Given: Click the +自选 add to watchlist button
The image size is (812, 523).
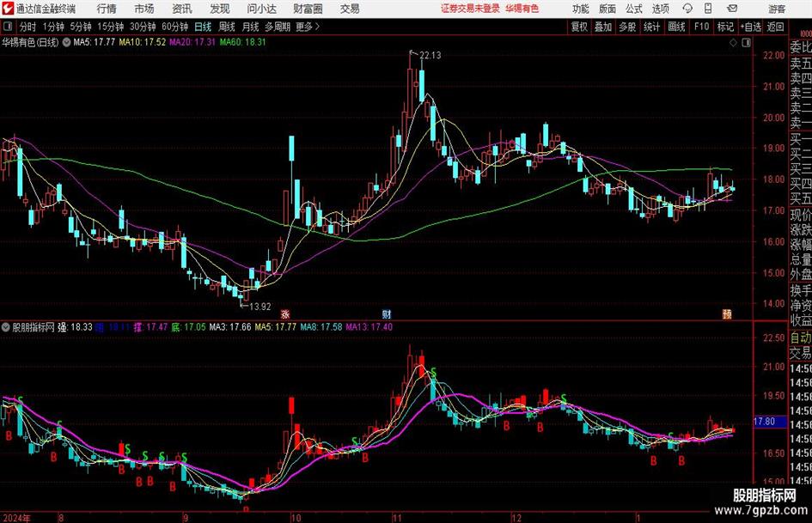Looking at the screenshot, I should [751, 27].
